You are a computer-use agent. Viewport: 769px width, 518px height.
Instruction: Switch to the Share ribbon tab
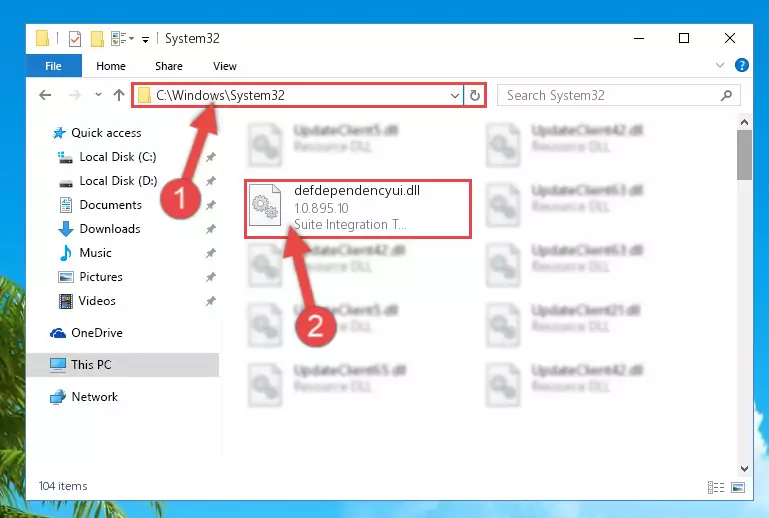(169, 66)
